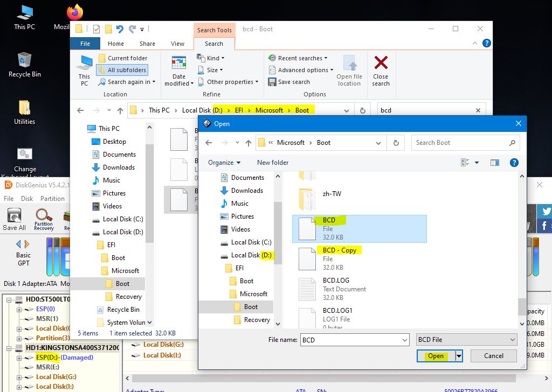Open the BCD File type dropdown
Viewport: 552px width, 392px height.
pyautogui.click(x=466, y=340)
